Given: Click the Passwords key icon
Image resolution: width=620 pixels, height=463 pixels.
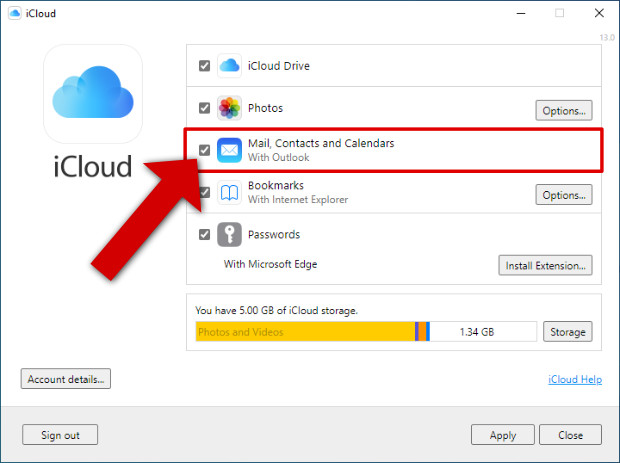Looking at the screenshot, I should tap(229, 234).
